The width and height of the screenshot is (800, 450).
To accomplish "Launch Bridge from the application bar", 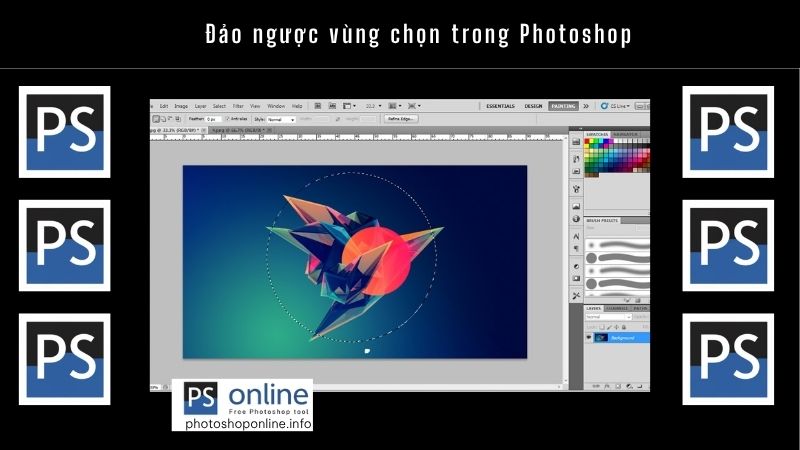I will (317, 106).
